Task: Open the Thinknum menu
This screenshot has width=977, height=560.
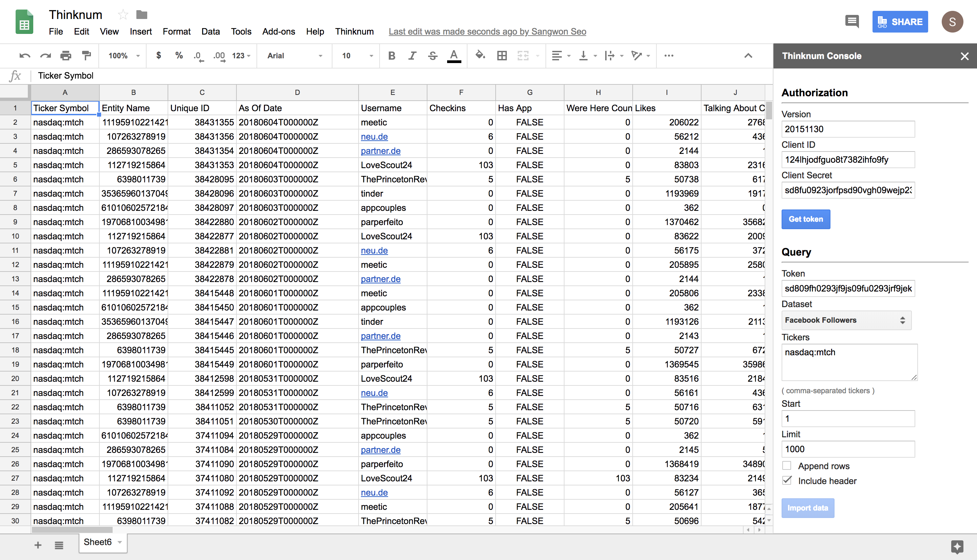Action: coord(354,32)
